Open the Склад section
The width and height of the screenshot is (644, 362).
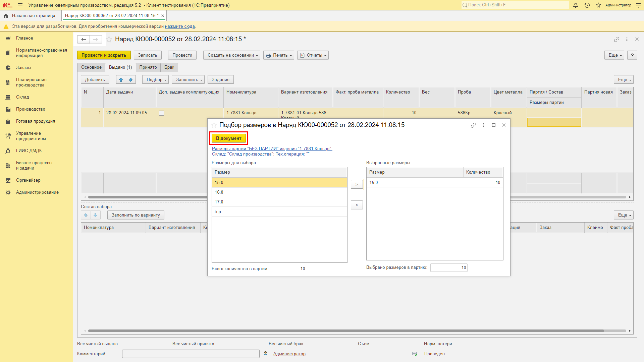(x=22, y=97)
